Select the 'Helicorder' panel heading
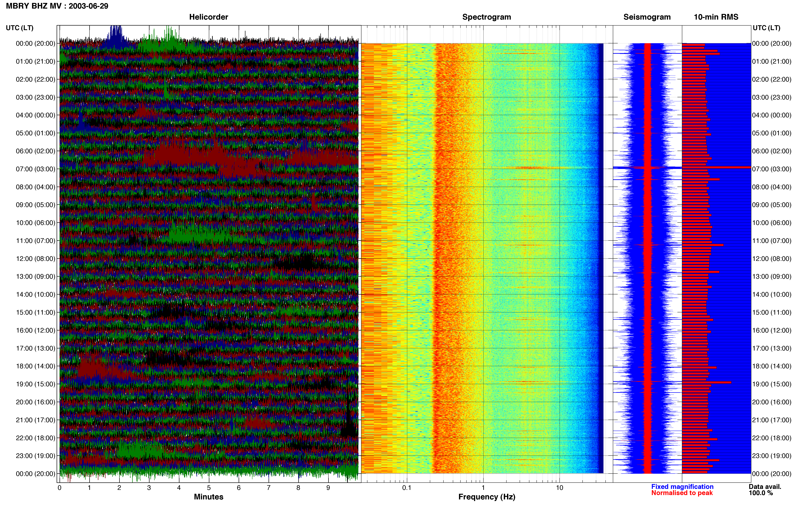The image size is (812, 508). pos(209,17)
